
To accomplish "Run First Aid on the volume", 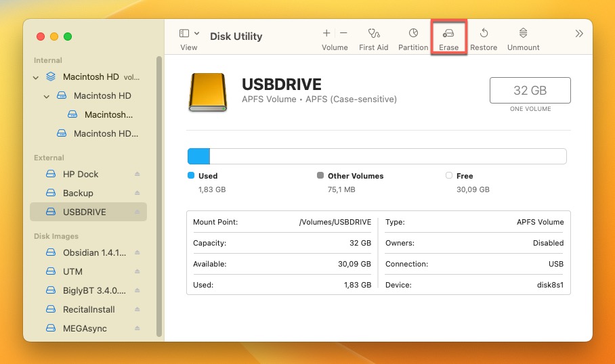I will point(373,39).
